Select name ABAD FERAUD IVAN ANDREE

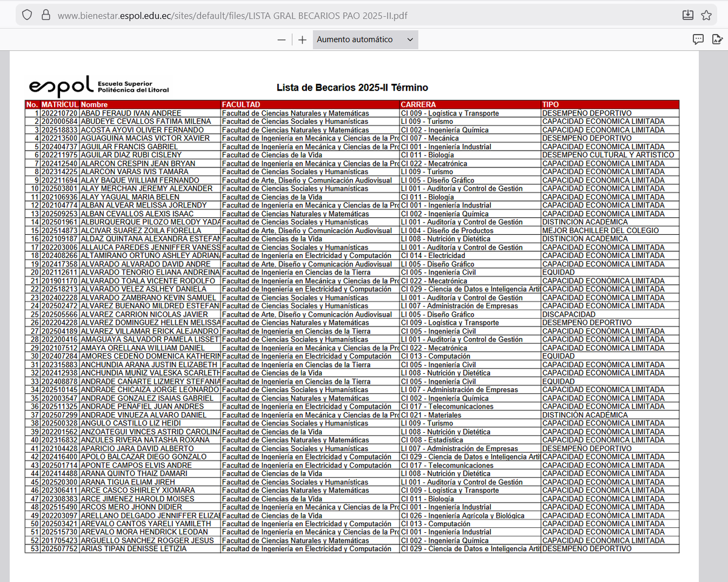[x=130, y=113]
